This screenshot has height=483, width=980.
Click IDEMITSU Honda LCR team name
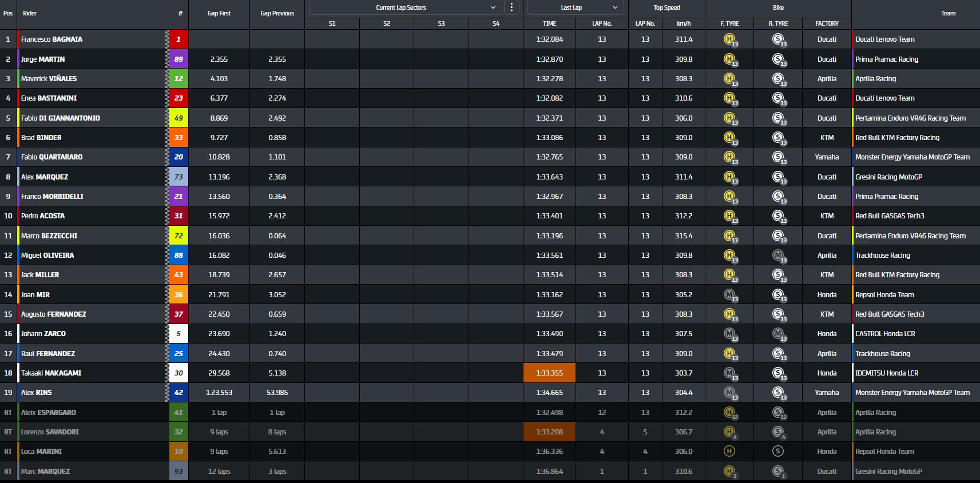[x=887, y=373]
